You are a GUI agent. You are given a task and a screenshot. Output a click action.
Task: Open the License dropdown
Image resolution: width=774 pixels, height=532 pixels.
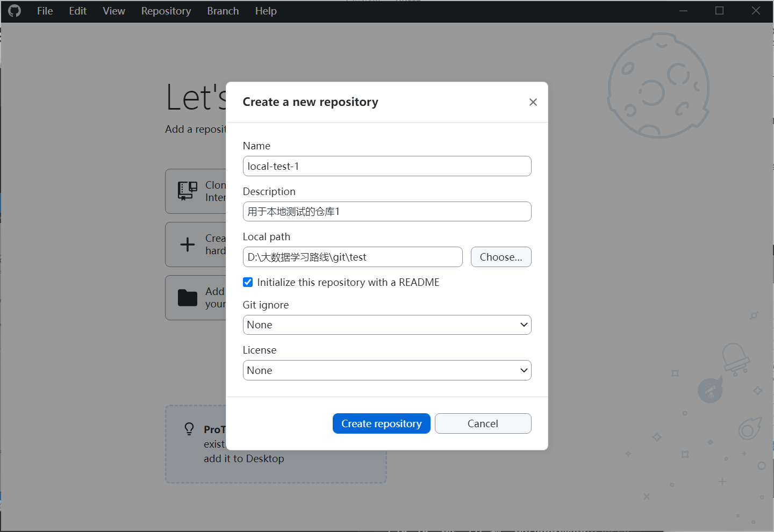387,370
